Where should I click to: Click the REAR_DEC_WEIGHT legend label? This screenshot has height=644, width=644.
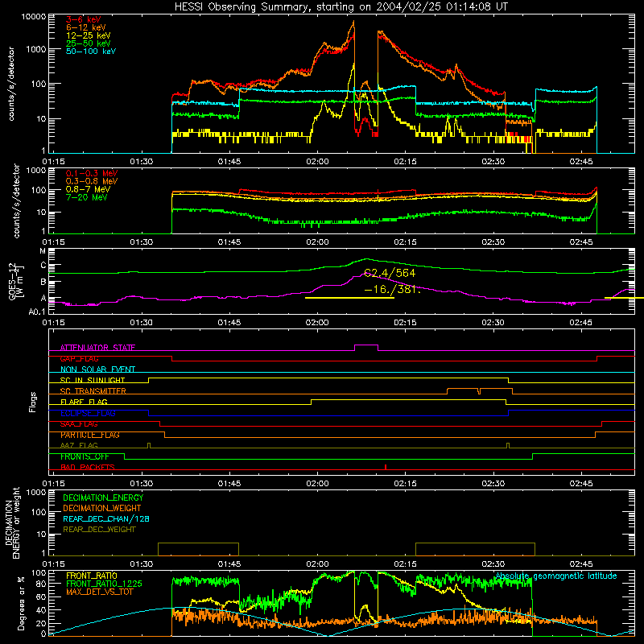pos(99,530)
